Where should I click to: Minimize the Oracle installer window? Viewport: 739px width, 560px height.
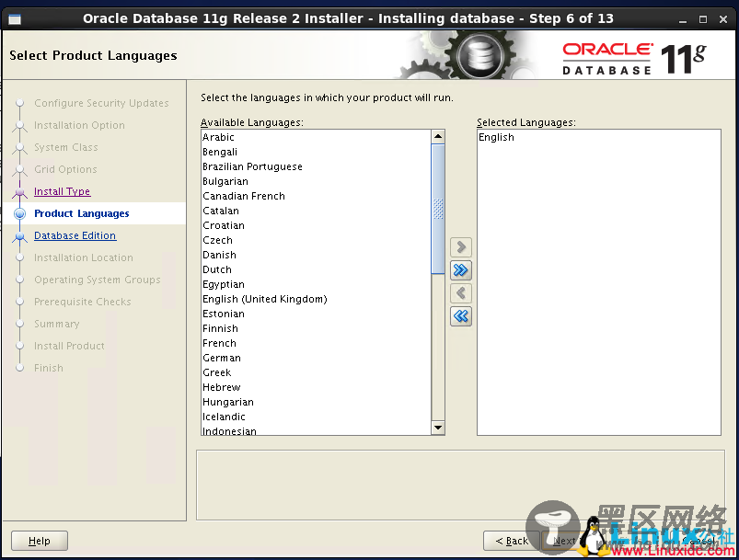(x=683, y=20)
